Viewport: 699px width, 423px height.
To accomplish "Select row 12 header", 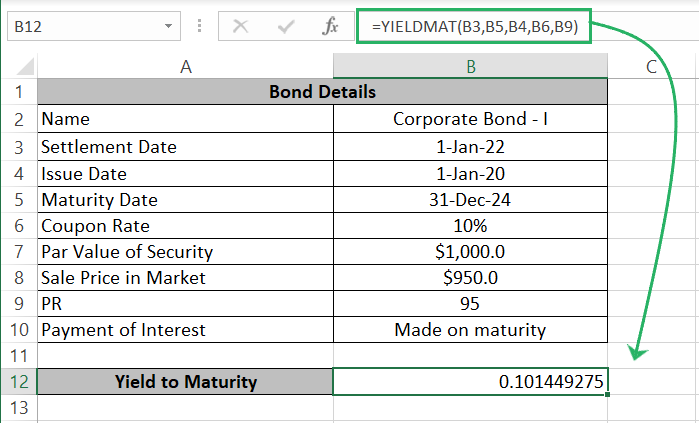I will [18, 382].
